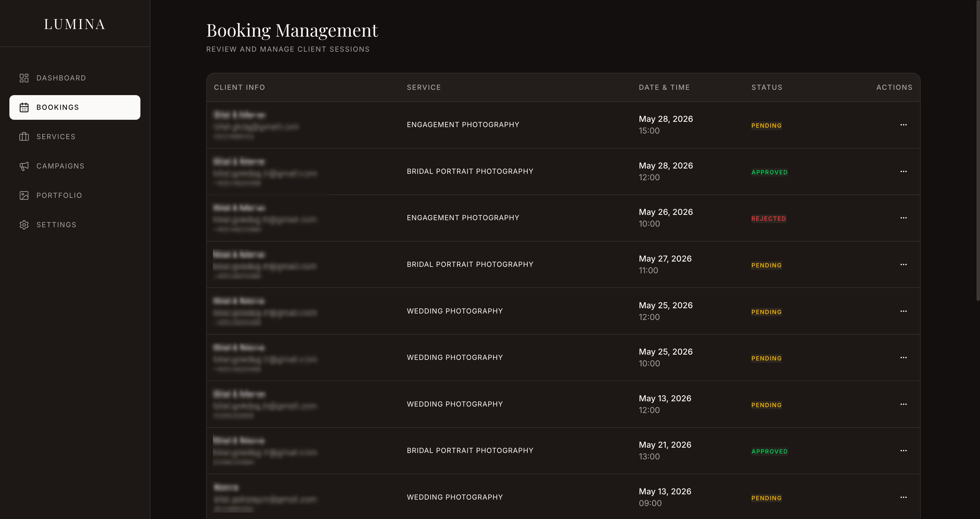Open actions menu for the rejected May 26 booking

(x=904, y=218)
